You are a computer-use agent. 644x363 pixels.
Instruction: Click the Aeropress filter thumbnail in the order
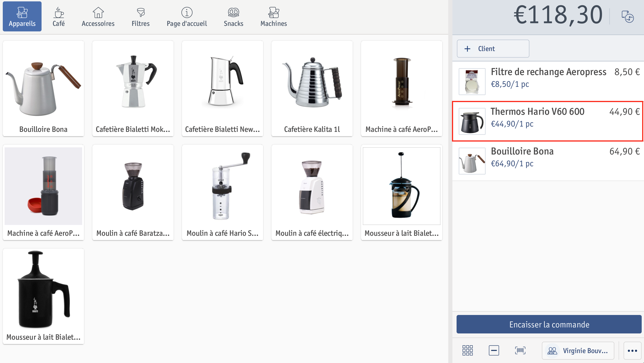[472, 82]
